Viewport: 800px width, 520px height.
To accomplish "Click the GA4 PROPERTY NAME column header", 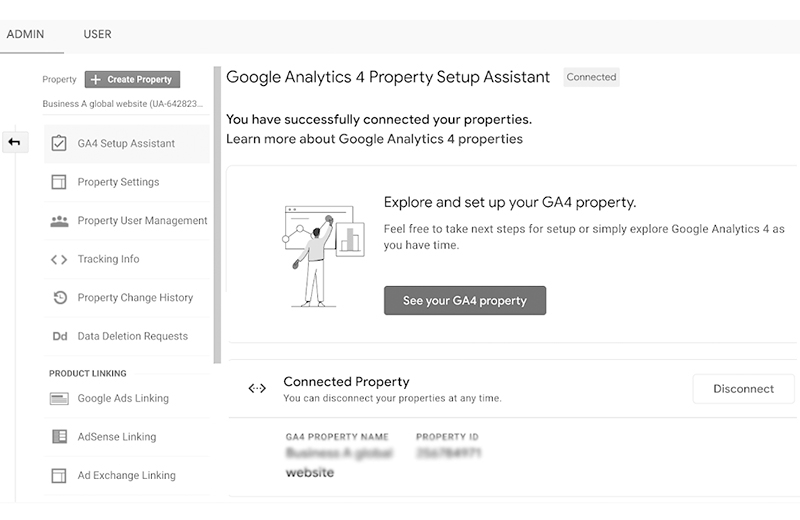I will (x=337, y=437).
